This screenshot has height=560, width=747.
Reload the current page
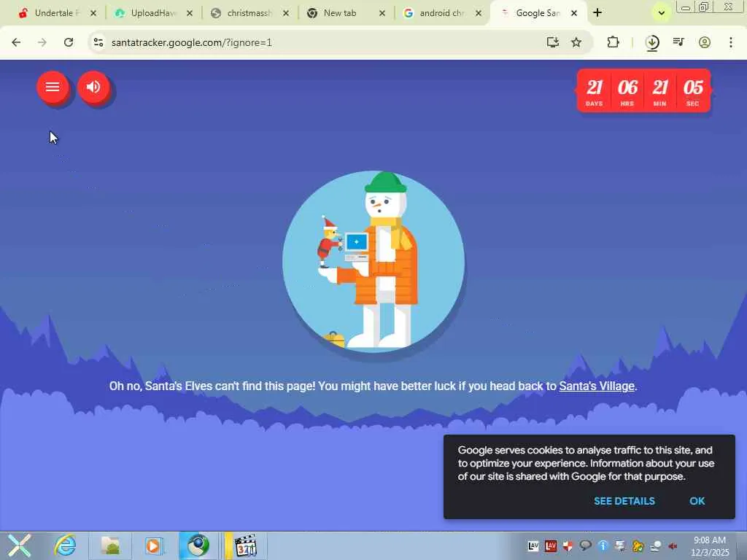coord(69,42)
